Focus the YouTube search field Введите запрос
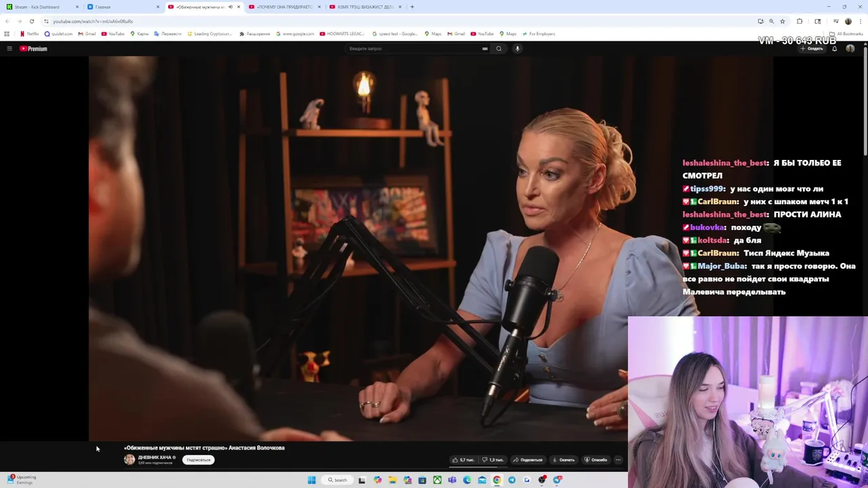Screen dimensions: 868x488 [x=414, y=49]
